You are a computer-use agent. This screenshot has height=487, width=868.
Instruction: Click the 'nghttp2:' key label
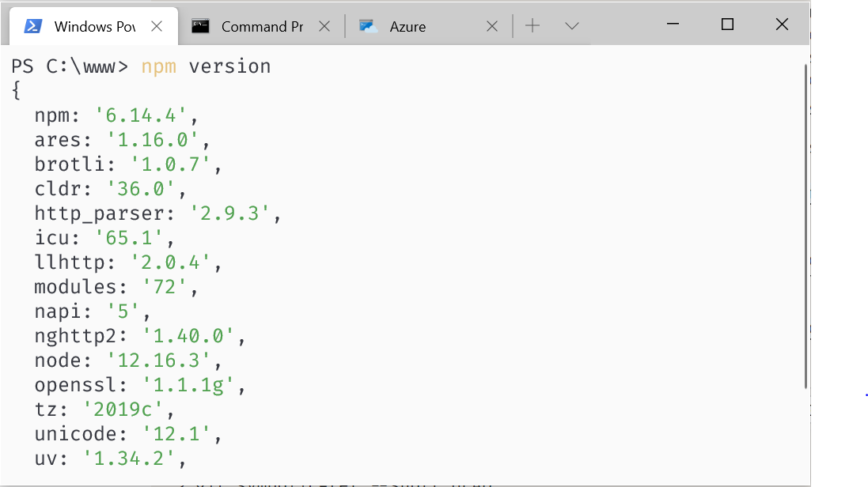pyautogui.click(x=81, y=336)
